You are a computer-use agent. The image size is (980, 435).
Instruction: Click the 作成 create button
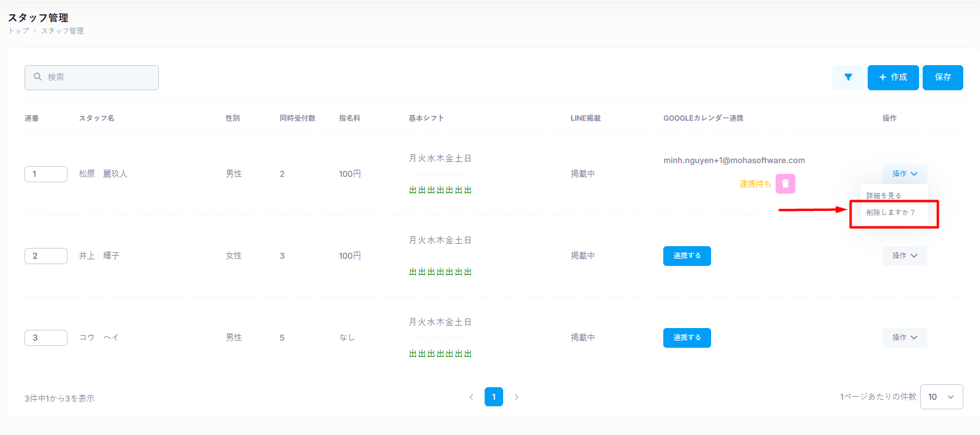coord(893,78)
